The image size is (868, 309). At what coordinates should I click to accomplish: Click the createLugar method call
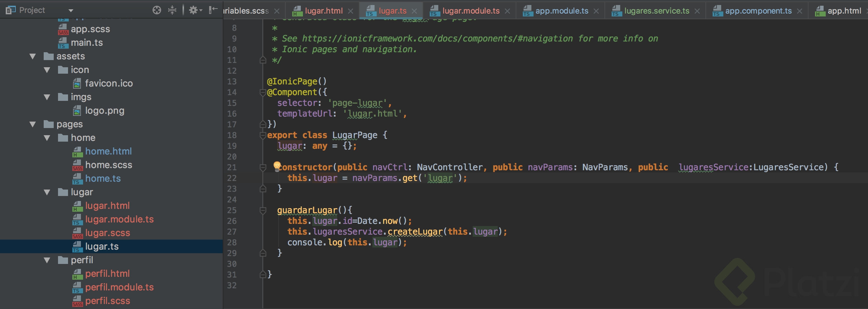click(x=415, y=232)
